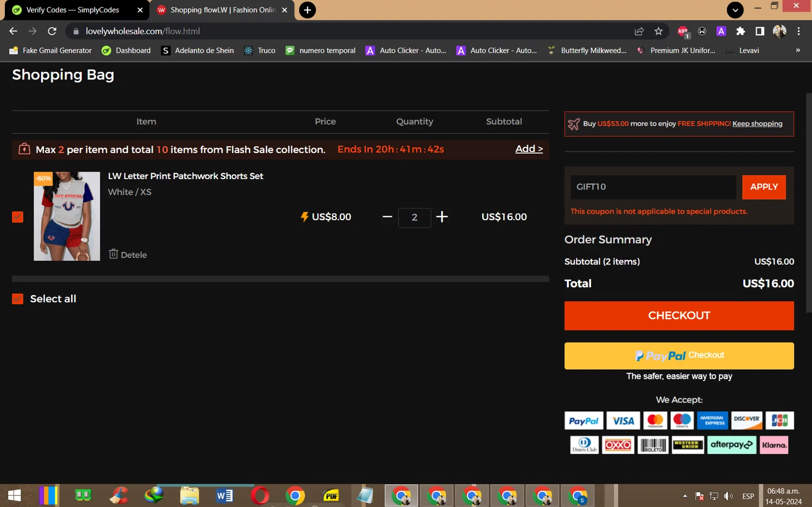Screen dimensions: 812x507
Task: Click the browser forward arrow
Action: point(33,31)
